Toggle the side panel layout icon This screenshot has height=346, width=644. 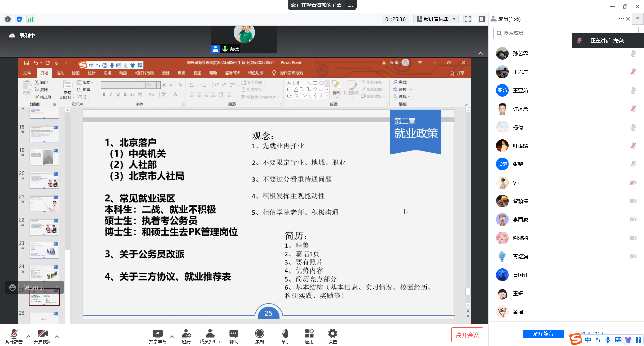point(482,19)
